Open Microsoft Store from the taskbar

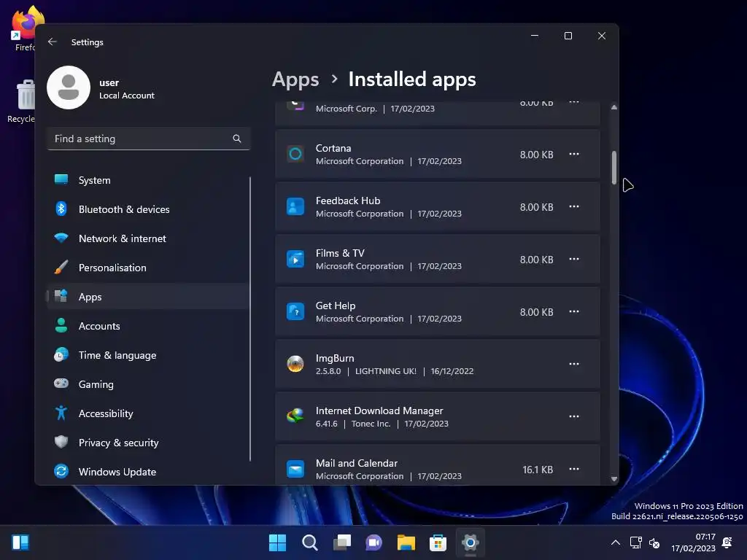tap(438, 542)
